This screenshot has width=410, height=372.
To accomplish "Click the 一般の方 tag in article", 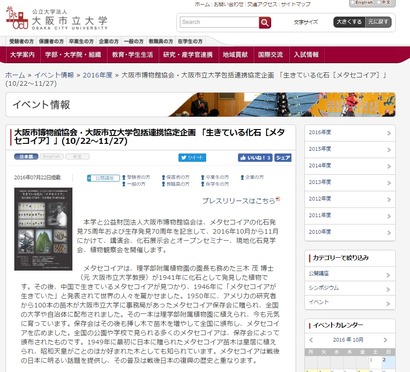I will click(x=134, y=184).
